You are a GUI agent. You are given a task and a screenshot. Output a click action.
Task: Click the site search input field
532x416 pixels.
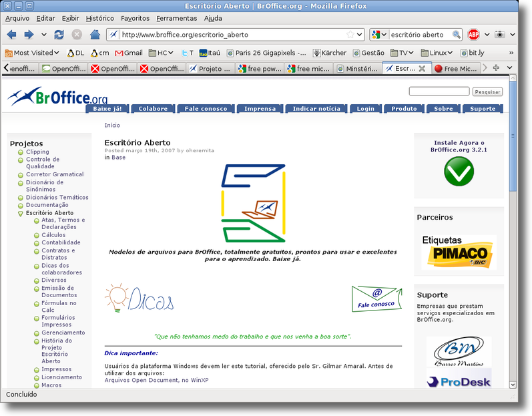pos(439,91)
